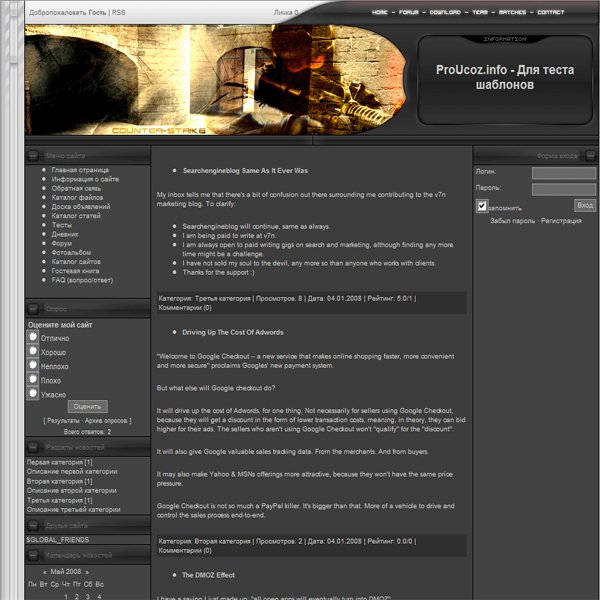Choose the Хорошо poll rating
This screenshot has height=600, width=600.
(x=33, y=352)
